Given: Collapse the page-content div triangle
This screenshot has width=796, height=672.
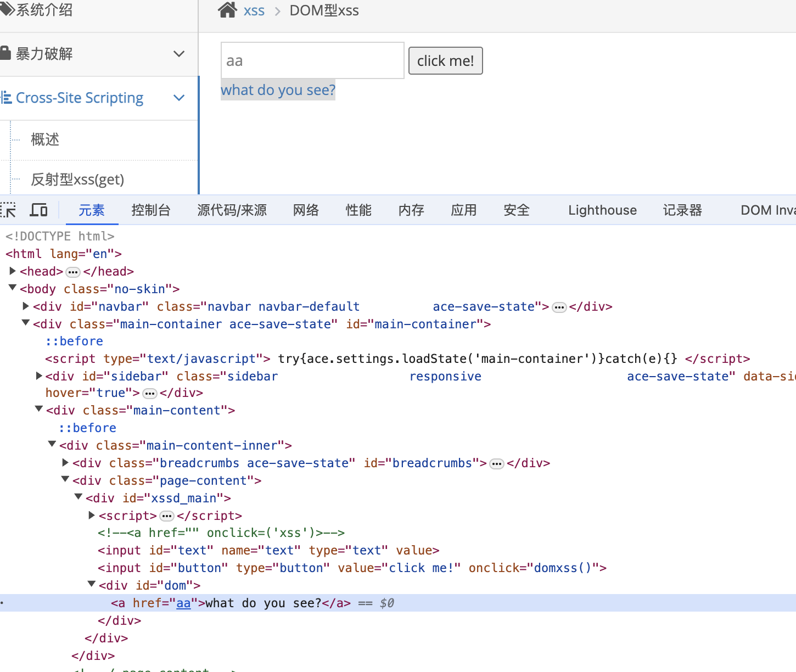Looking at the screenshot, I should point(65,479).
